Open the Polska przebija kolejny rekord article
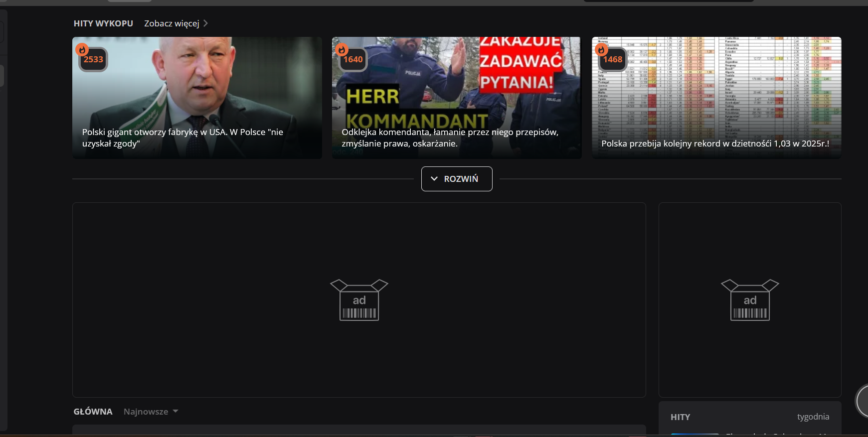 715,144
